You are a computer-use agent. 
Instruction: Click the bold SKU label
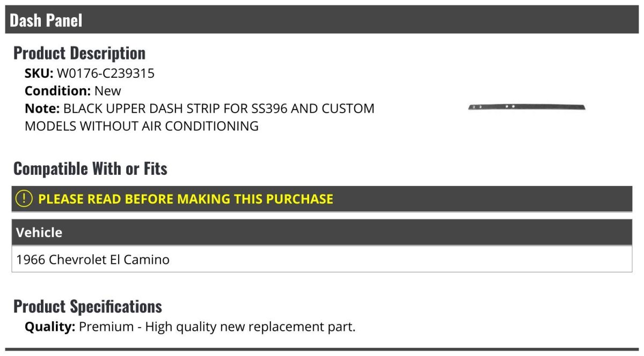(x=39, y=73)
